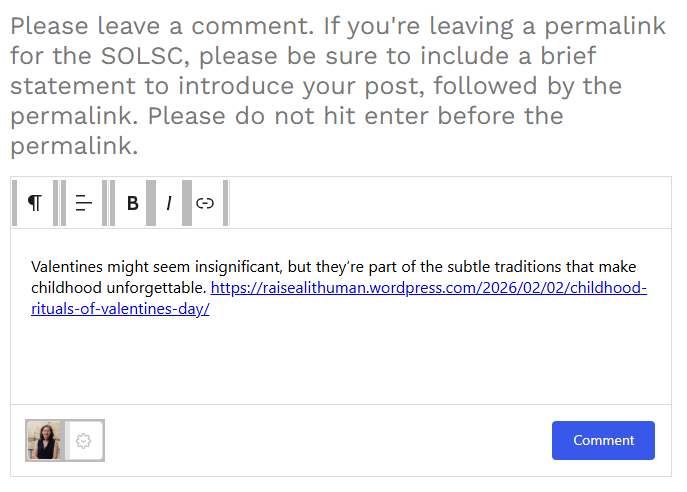Submit with the Comment button

point(603,440)
